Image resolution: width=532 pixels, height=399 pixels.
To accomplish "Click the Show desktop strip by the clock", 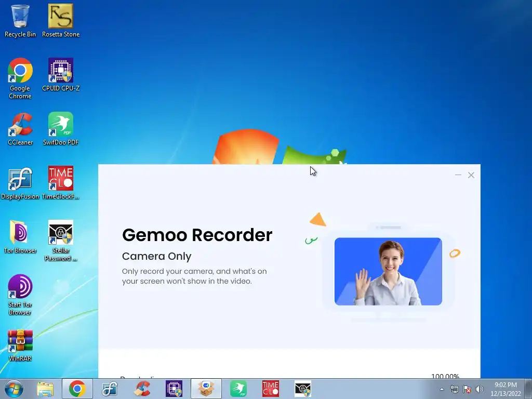I will coord(528,389).
